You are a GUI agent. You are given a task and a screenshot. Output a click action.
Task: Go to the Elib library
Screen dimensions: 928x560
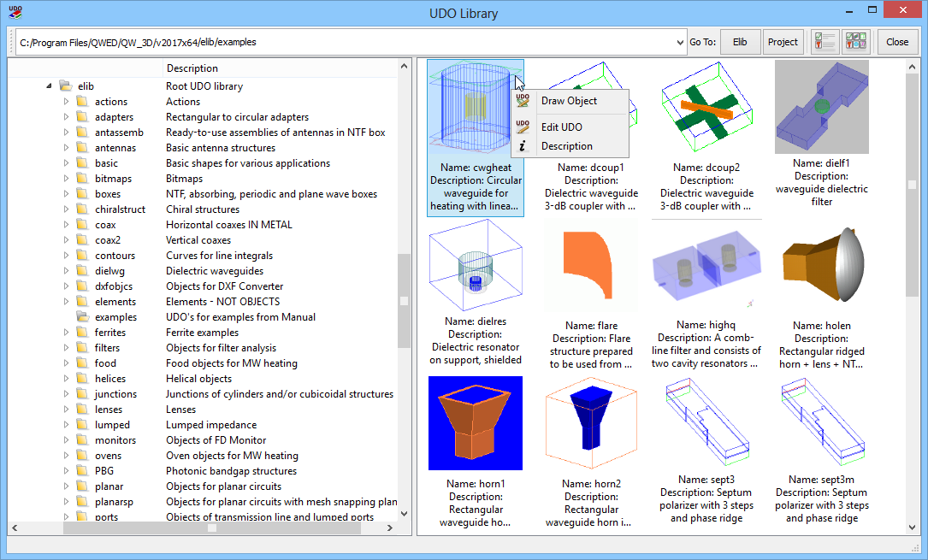pos(740,42)
